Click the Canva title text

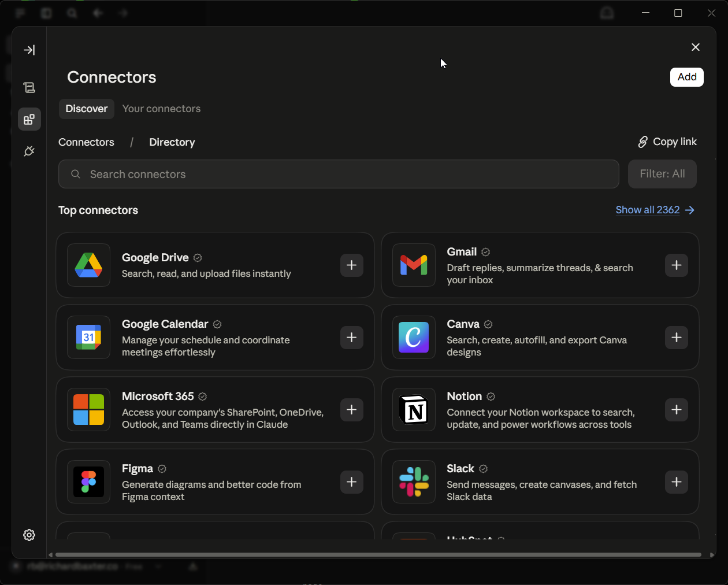click(463, 324)
